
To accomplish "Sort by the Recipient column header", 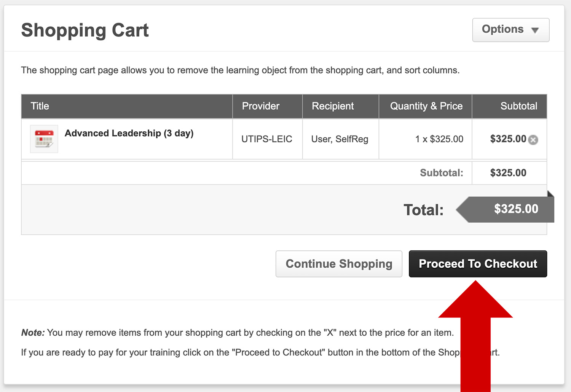I will [333, 106].
